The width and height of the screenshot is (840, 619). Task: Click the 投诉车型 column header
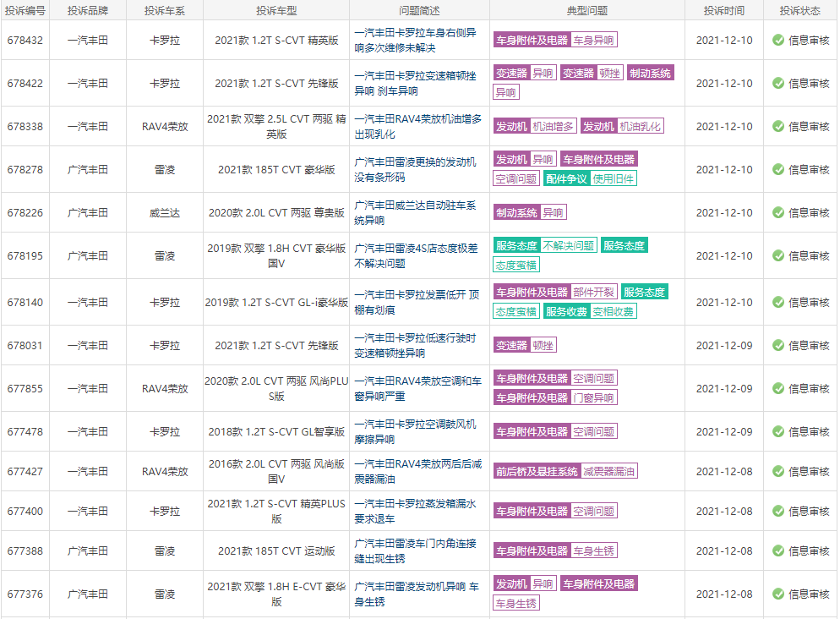[x=276, y=11]
